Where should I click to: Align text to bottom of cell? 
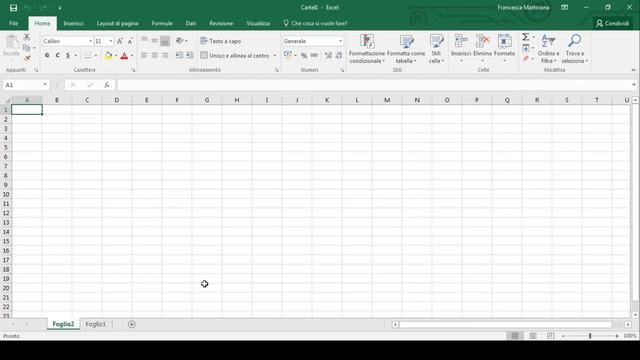165,40
